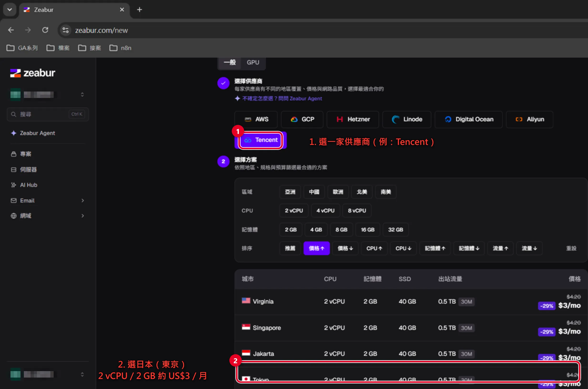Filter region by 歐洲
Viewport: 588px width, 389px height.
click(338, 192)
